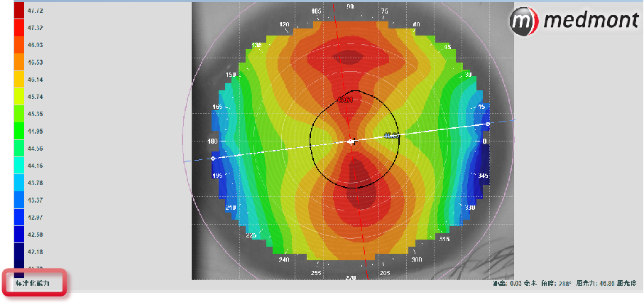
Task: Choose the 44.95 green scale swatch
Action: [x=19, y=132]
